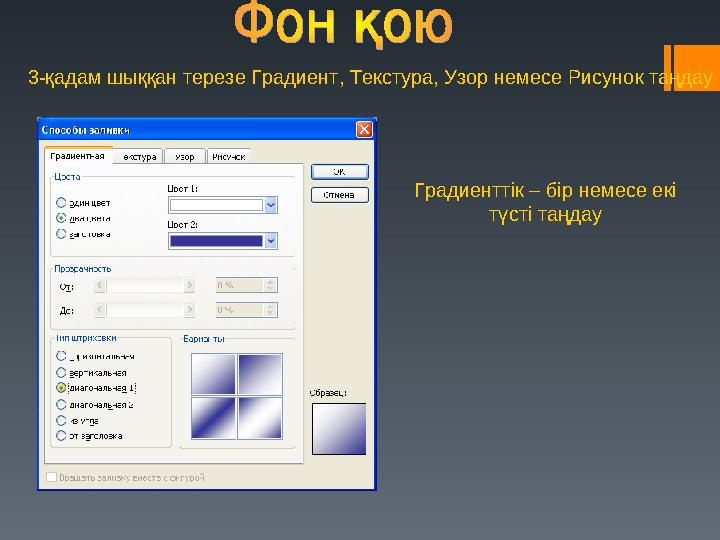Switch to the Градиентная tab

click(x=78, y=156)
